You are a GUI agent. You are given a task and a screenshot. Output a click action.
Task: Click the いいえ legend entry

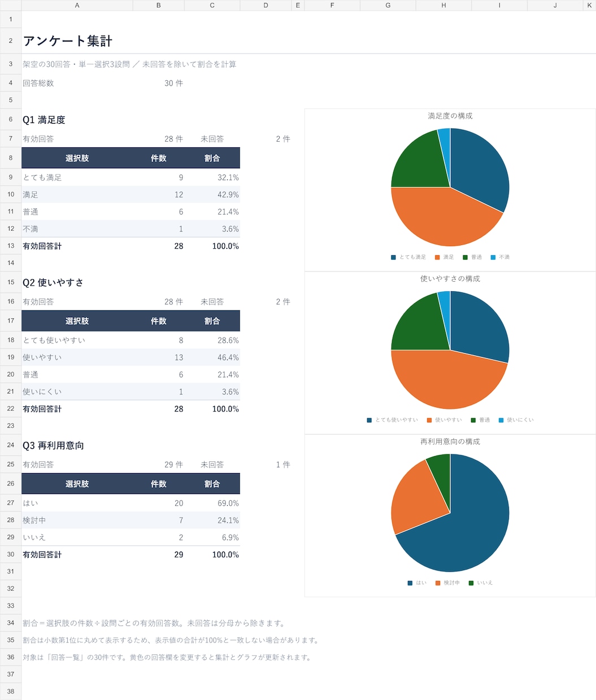(x=481, y=583)
